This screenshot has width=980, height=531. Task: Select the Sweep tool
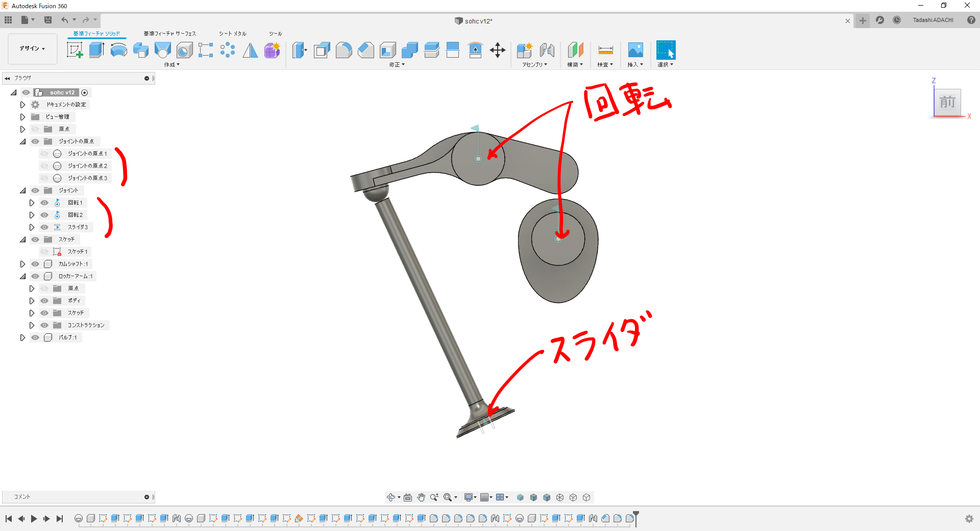click(140, 50)
